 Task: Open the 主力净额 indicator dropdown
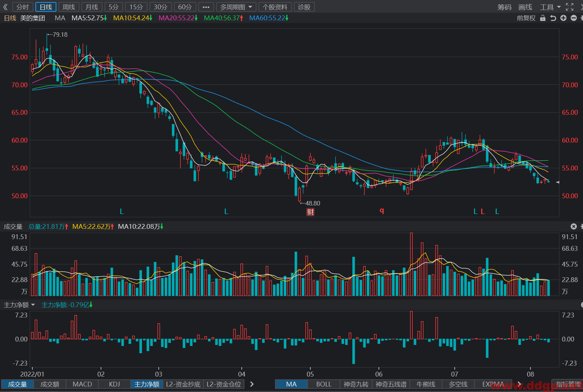click(x=19, y=305)
